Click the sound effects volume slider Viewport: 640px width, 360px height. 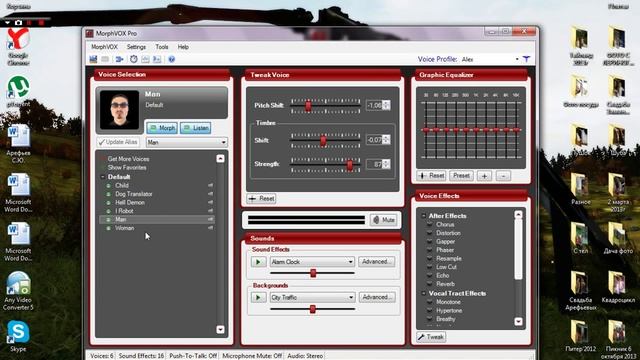tap(312, 273)
